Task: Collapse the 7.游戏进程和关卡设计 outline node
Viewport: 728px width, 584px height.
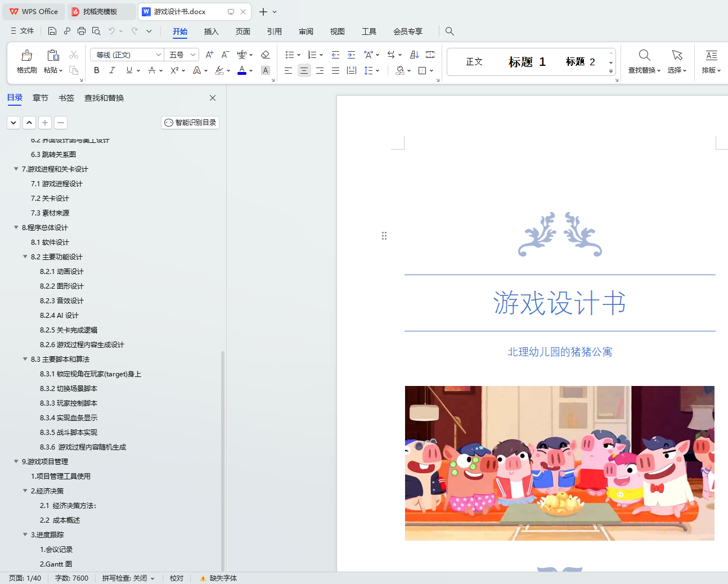Action: pos(16,169)
